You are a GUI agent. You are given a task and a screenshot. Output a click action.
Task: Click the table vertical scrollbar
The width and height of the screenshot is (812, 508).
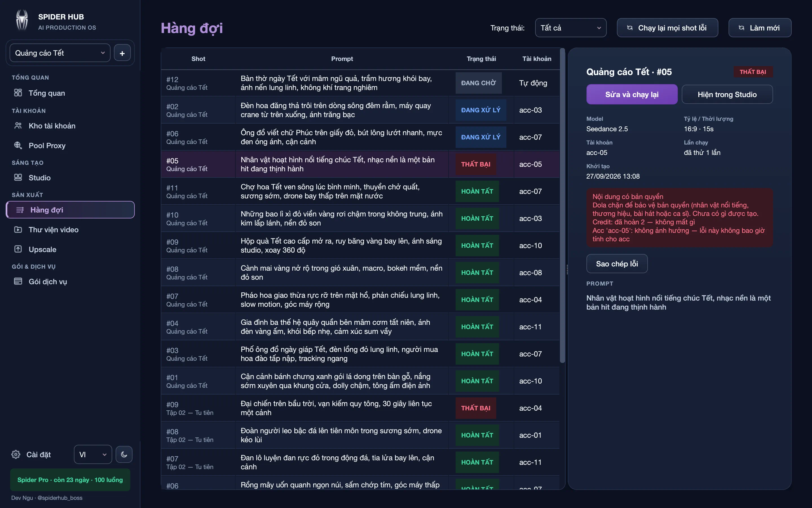click(x=562, y=205)
